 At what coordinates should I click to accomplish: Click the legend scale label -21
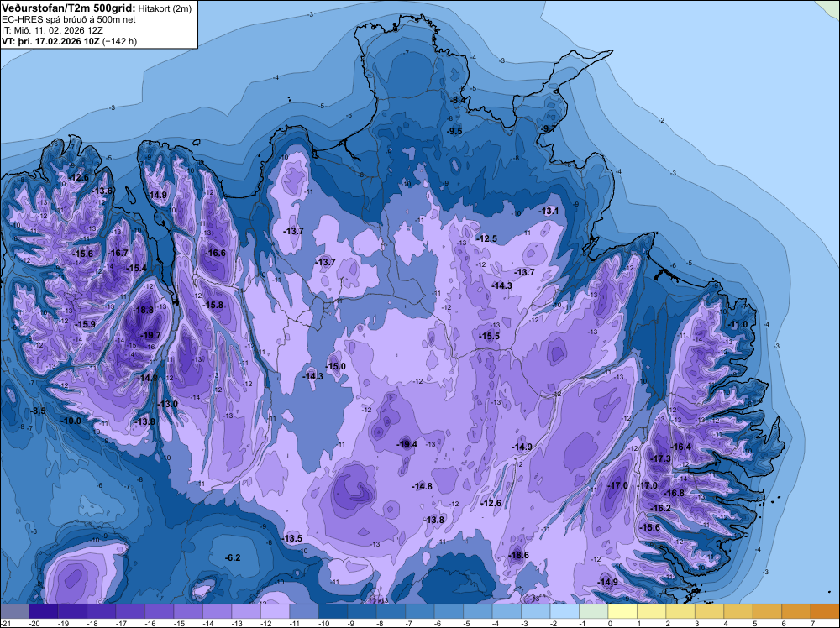(x=4, y=623)
